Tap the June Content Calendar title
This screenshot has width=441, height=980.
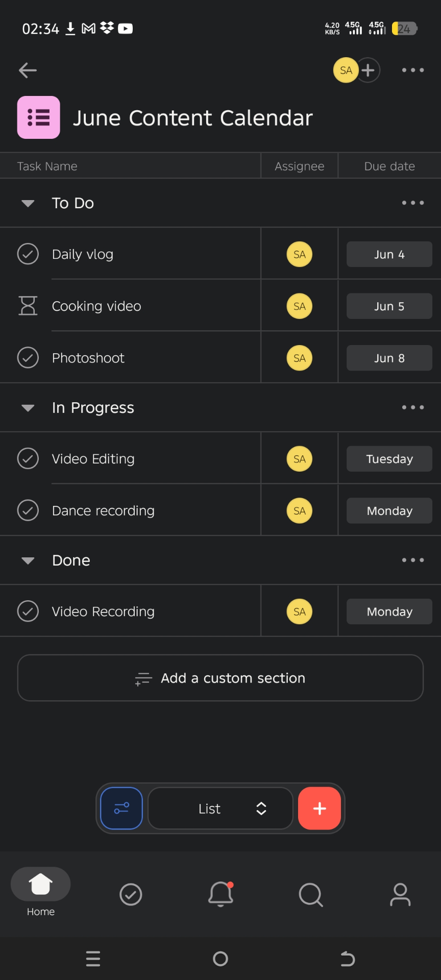point(192,118)
